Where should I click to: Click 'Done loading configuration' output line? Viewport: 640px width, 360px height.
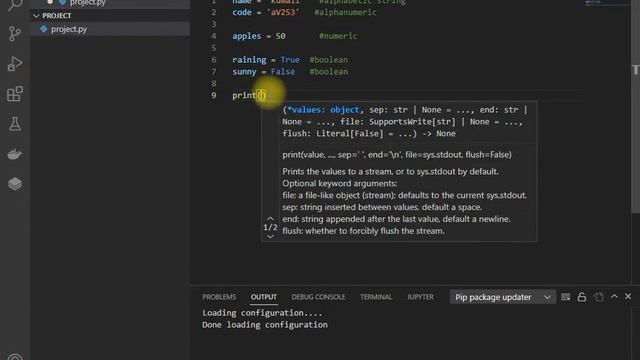coord(265,325)
